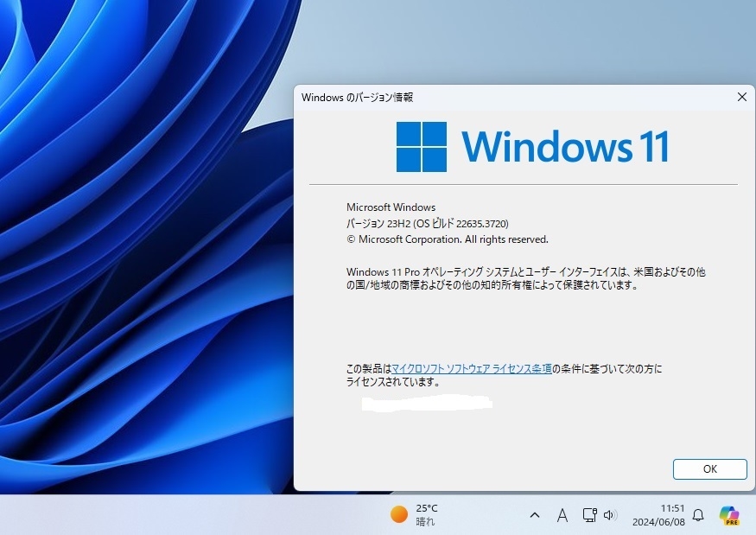Show hidden system tray icons chevron

click(535, 515)
